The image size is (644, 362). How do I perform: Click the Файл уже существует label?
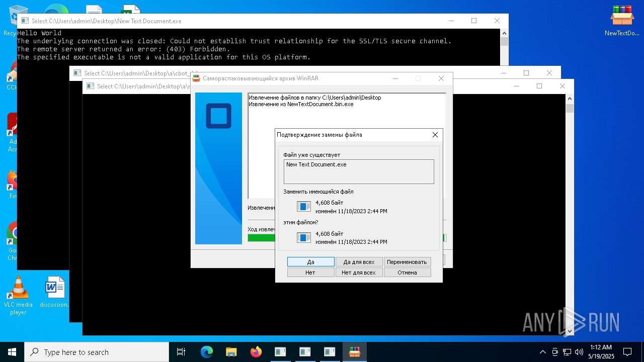point(311,155)
